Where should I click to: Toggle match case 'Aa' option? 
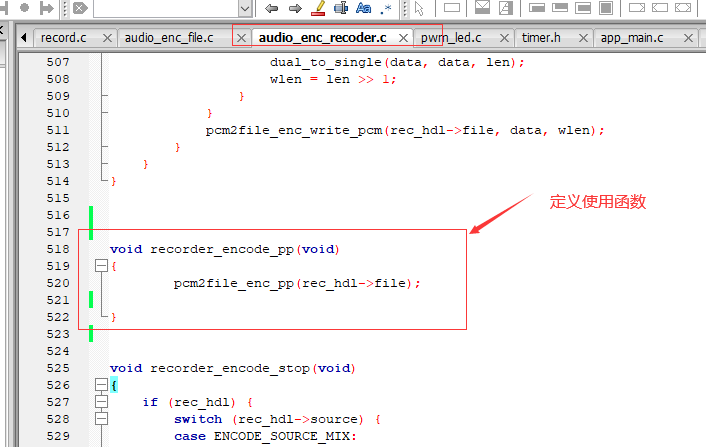(363, 8)
